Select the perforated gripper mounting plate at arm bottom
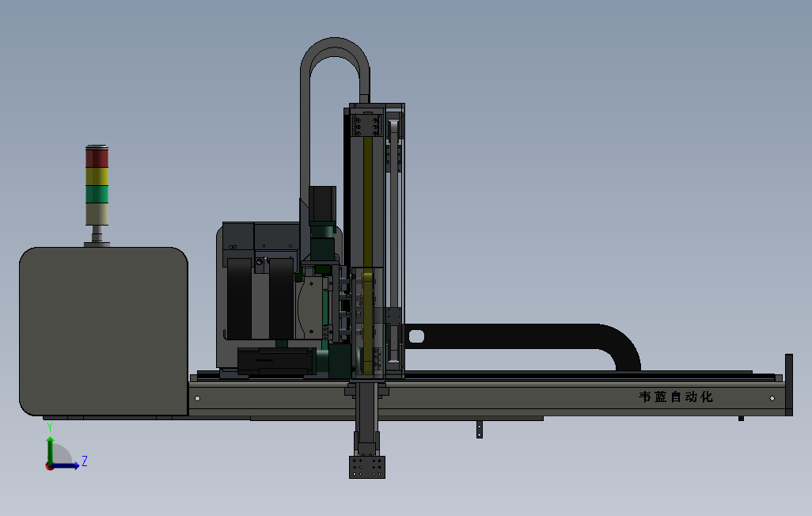Viewport: 812px width, 516px height. (x=367, y=467)
